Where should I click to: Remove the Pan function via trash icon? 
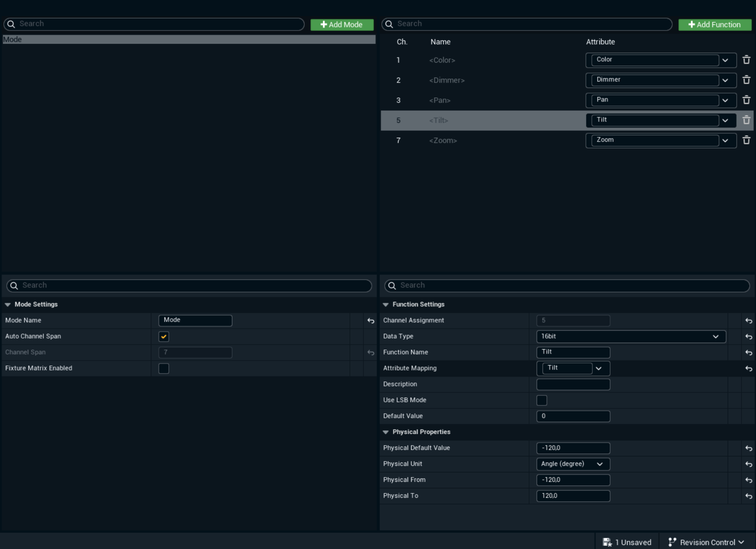(746, 100)
